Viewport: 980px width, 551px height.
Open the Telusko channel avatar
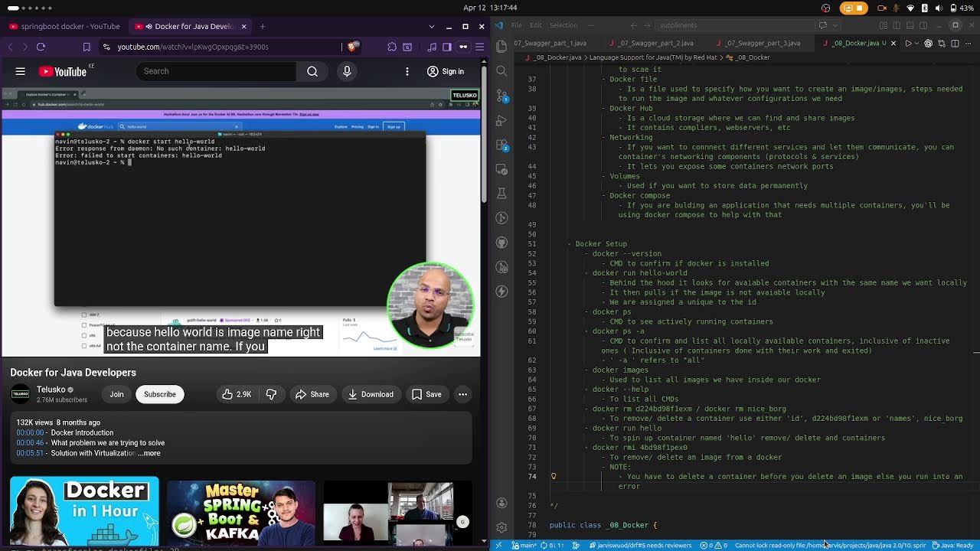click(x=21, y=394)
